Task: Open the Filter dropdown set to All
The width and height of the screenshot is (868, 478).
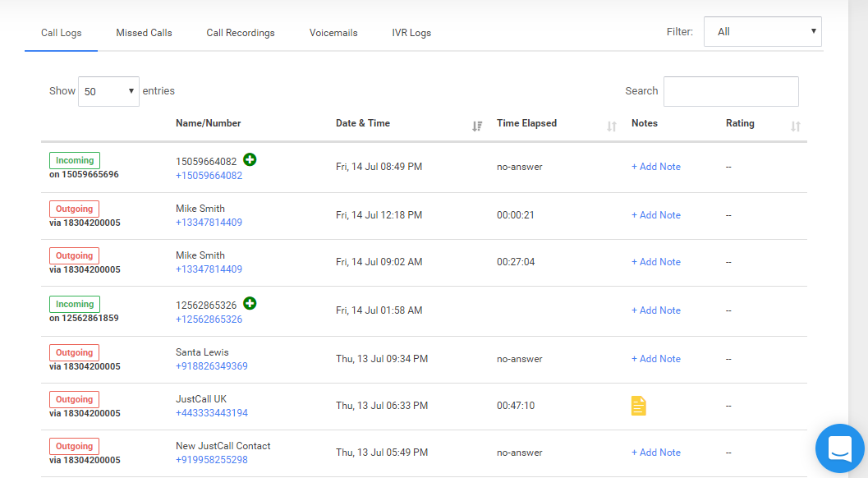Action: click(762, 31)
